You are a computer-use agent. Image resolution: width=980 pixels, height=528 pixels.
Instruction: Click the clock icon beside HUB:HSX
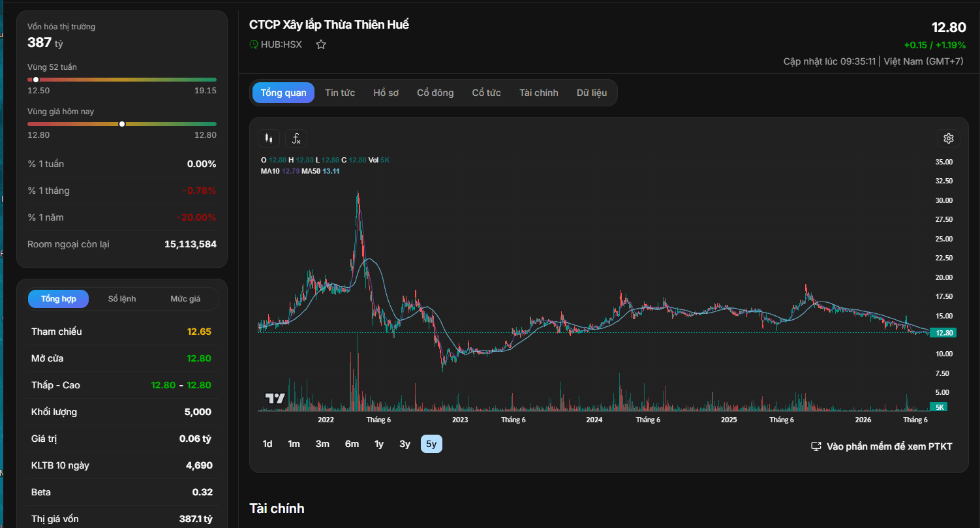254,44
